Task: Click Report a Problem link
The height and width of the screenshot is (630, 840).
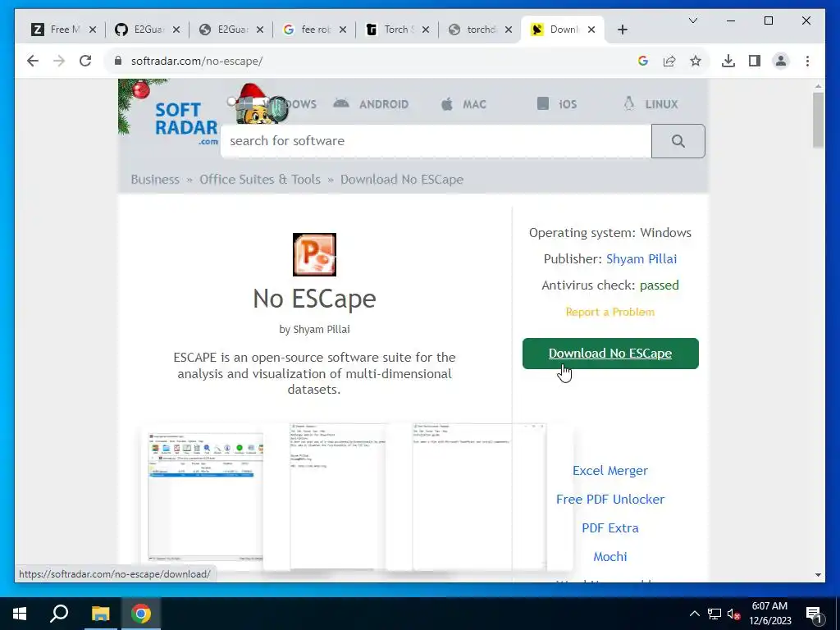Action: (x=610, y=312)
